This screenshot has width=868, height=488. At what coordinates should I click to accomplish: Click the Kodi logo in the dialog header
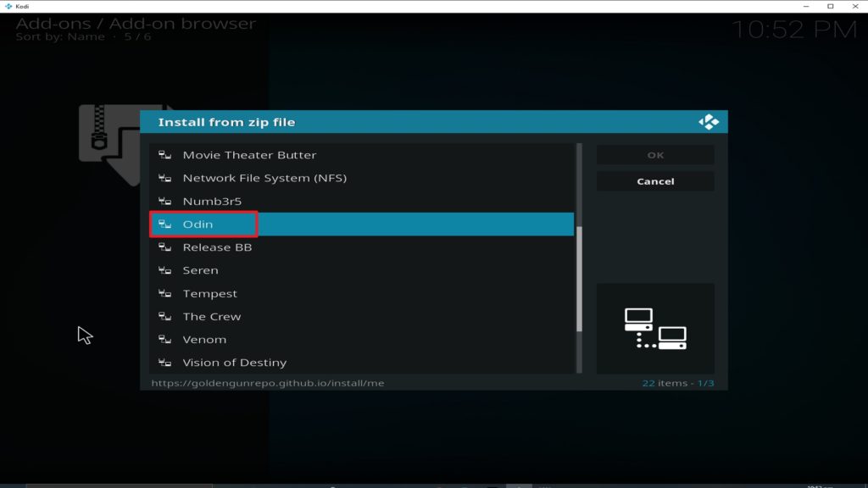pyautogui.click(x=709, y=122)
